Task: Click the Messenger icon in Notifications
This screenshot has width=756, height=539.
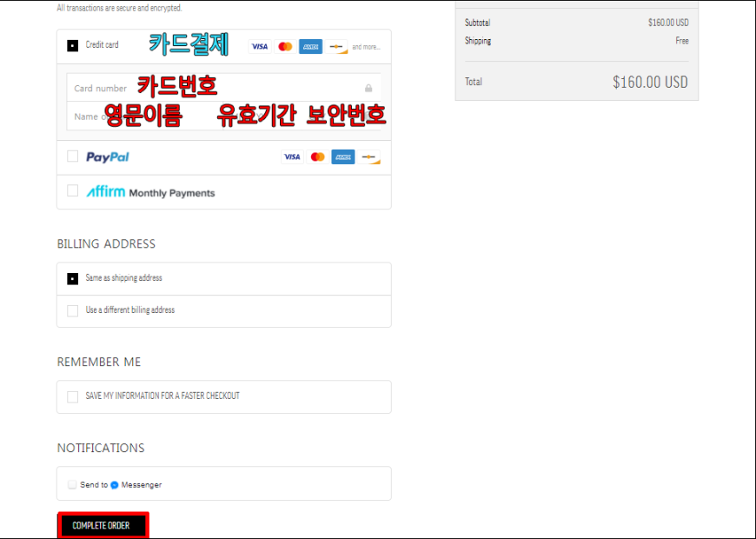Action: [114, 485]
